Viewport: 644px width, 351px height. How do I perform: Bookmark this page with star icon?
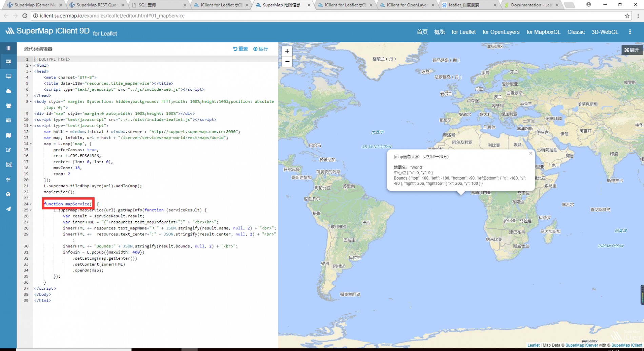coord(627,16)
